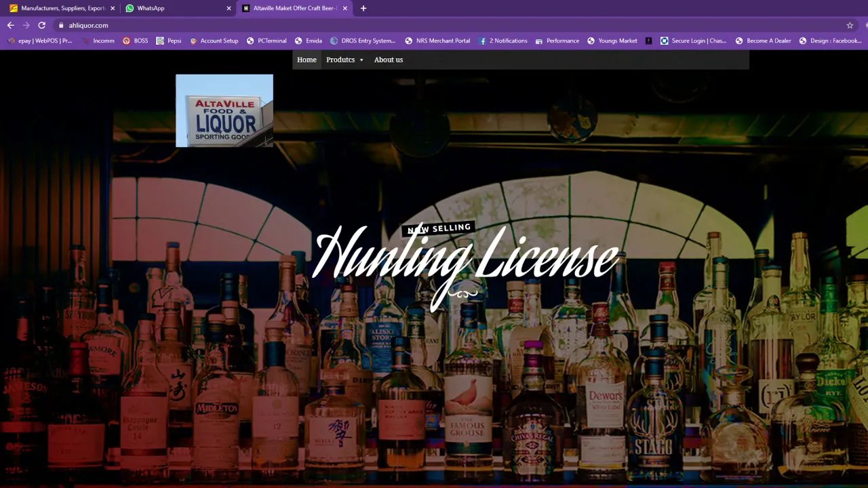Go to the Home menu item
This screenshot has height=488, width=868.
tap(307, 60)
